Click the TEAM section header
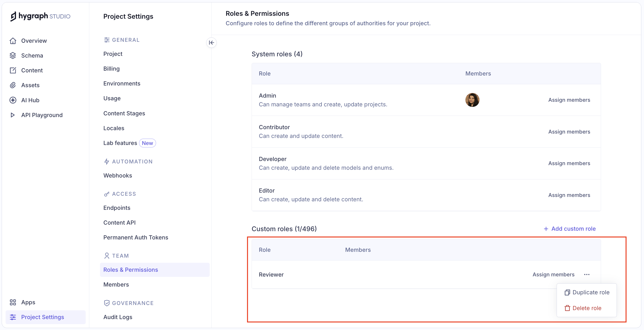 click(x=116, y=256)
